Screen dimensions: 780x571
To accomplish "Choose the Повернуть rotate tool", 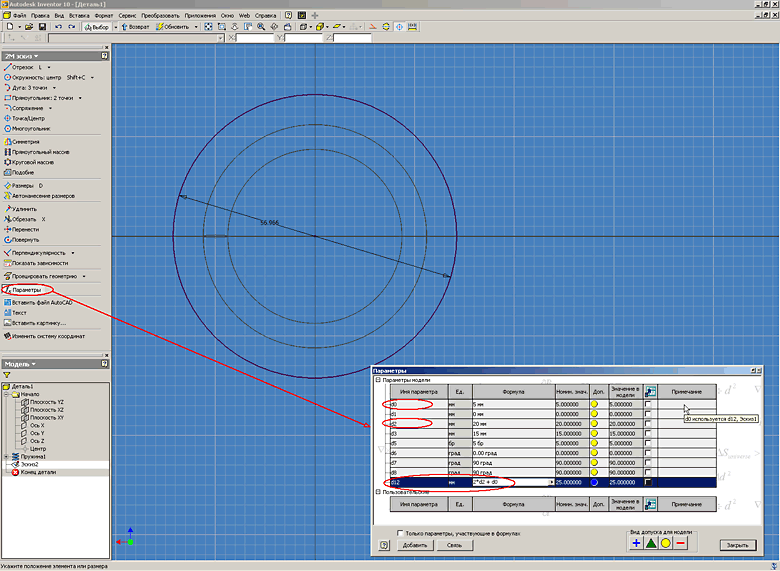I will pyautogui.click(x=21, y=240).
